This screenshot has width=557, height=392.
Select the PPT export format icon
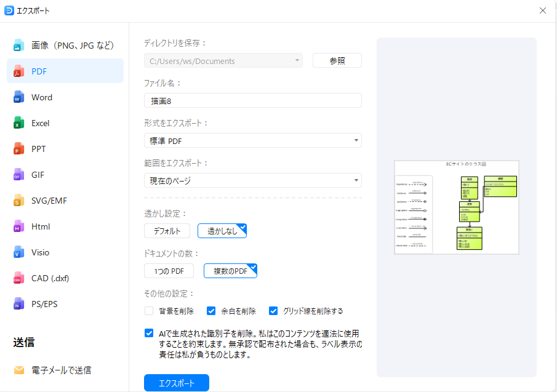point(18,148)
